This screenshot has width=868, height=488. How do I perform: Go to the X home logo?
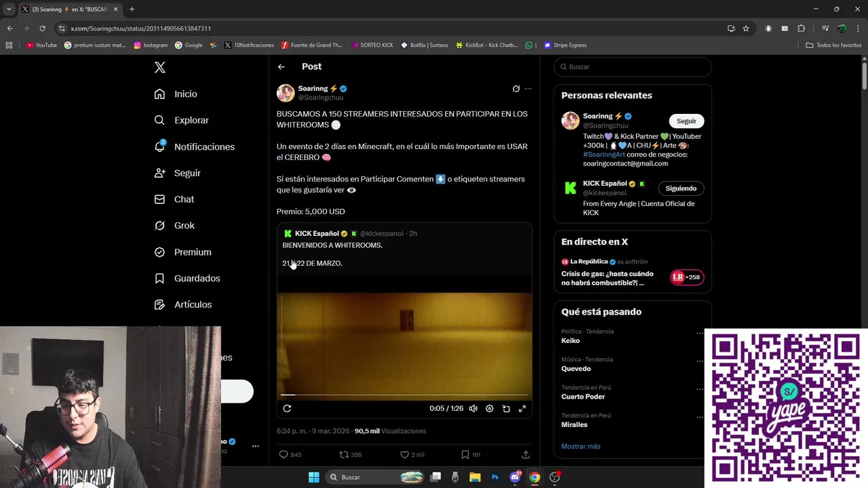point(160,67)
